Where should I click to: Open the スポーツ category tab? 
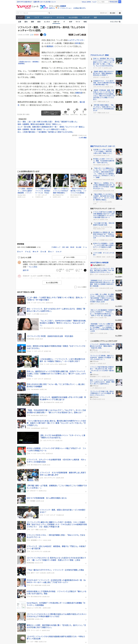click(x=56, y=22)
